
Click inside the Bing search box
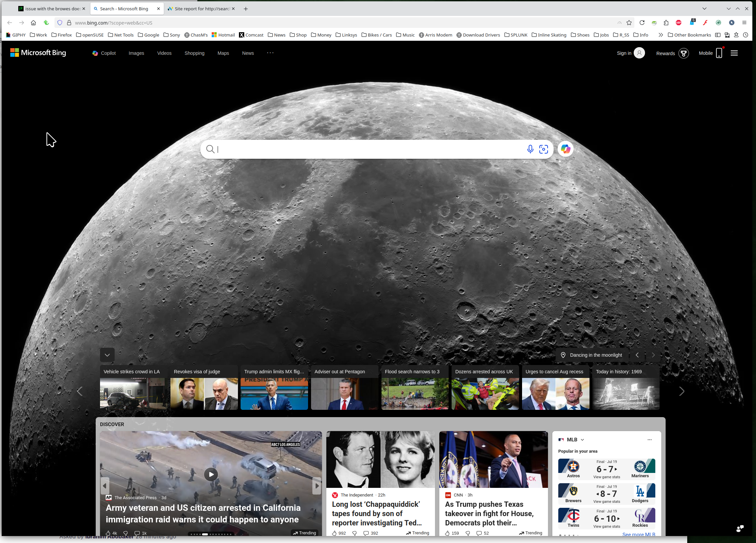tap(367, 149)
